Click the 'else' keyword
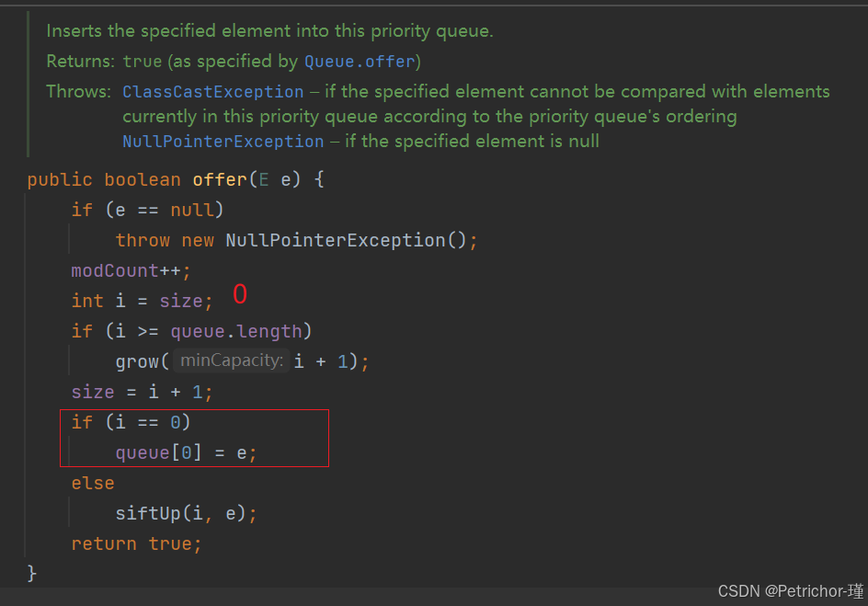The image size is (868, 606). coord(93,483)
